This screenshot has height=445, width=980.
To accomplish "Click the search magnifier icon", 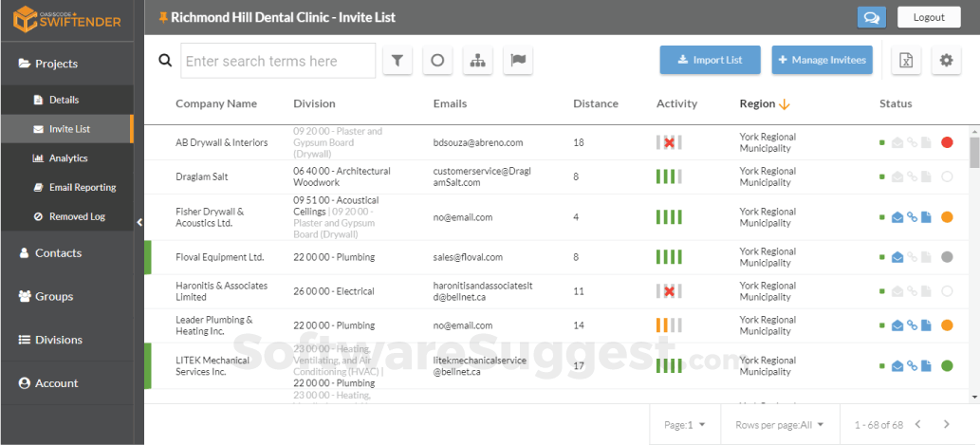I will tap(165, 61).
